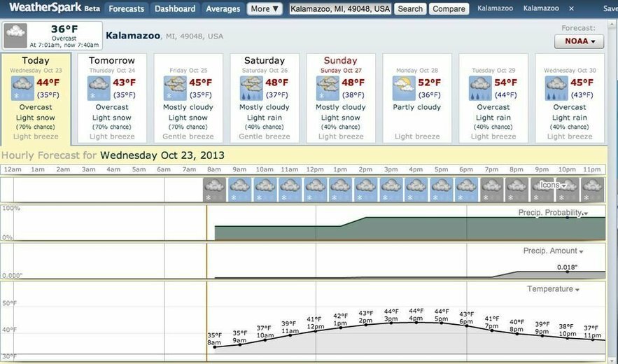The width and height of the screenshot is (618, 364).
Task: Click Tomorrow's overcast snow weather icon
Action: (99, 88)
